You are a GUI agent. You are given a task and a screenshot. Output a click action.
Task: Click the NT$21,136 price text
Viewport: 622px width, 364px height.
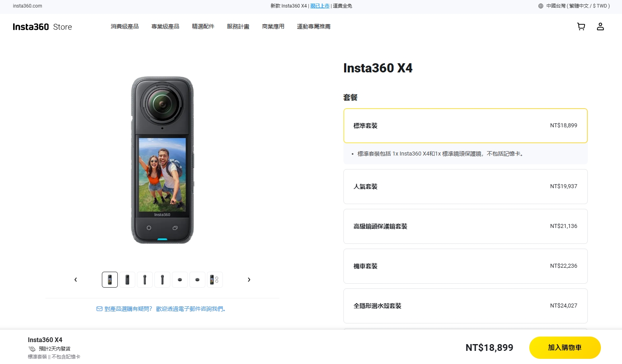(x=564, y=226)
